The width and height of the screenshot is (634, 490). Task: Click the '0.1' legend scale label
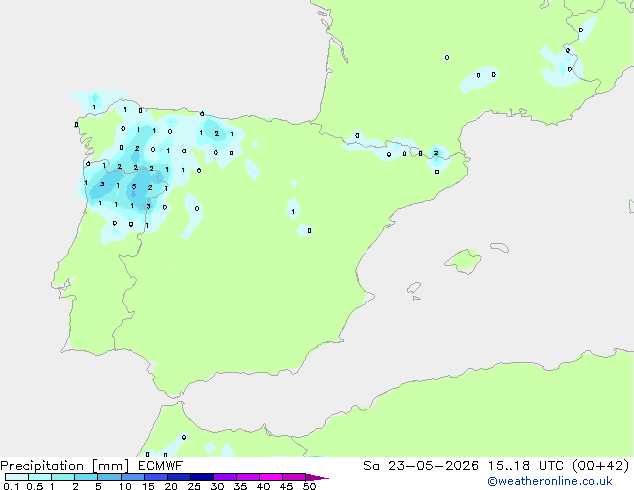point(11,486)
